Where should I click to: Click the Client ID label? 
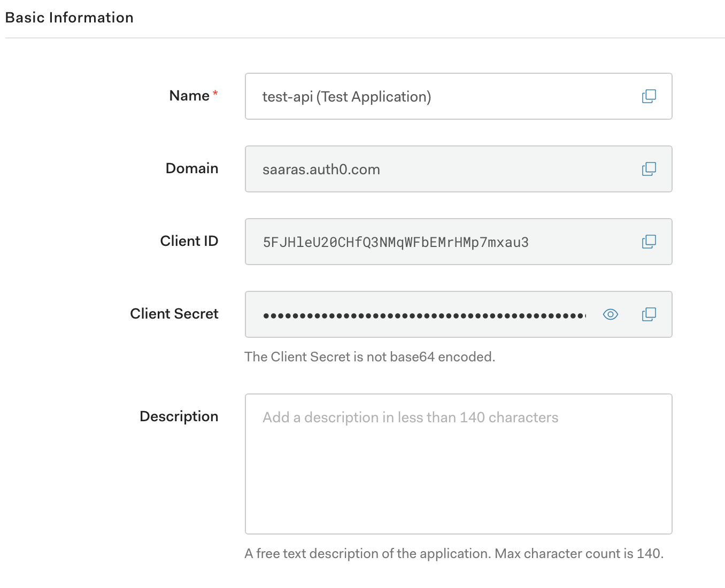[189, 241]
